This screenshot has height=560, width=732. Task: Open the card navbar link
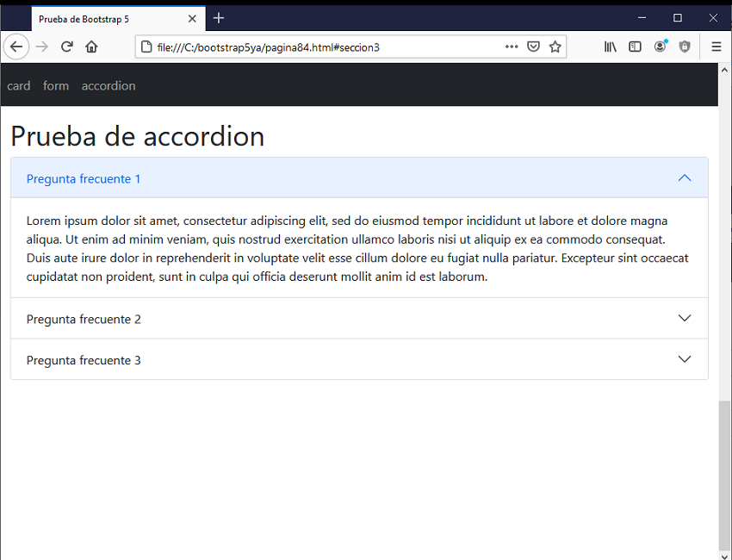tap(19, 86)
